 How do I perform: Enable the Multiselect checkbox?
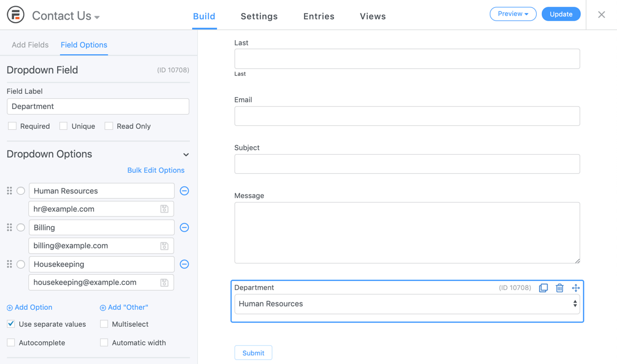[x=104, y=324]
